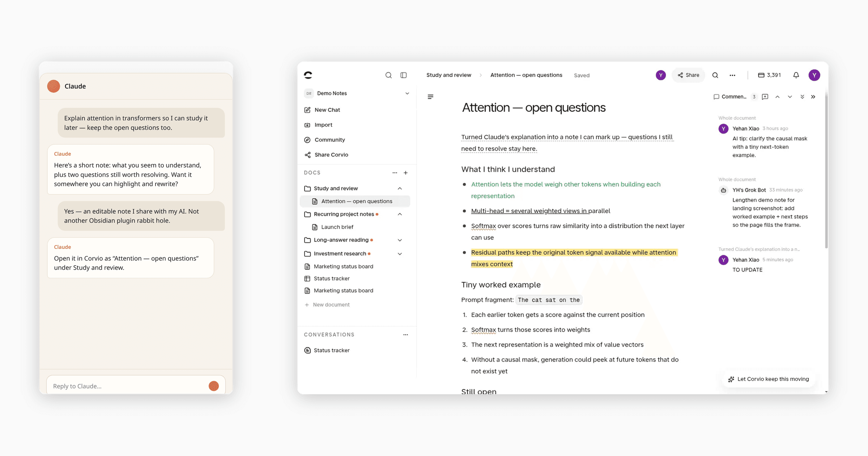The image size is (868, 456).
Task: Click the Corvio logo icon
Action: point(308,75)
